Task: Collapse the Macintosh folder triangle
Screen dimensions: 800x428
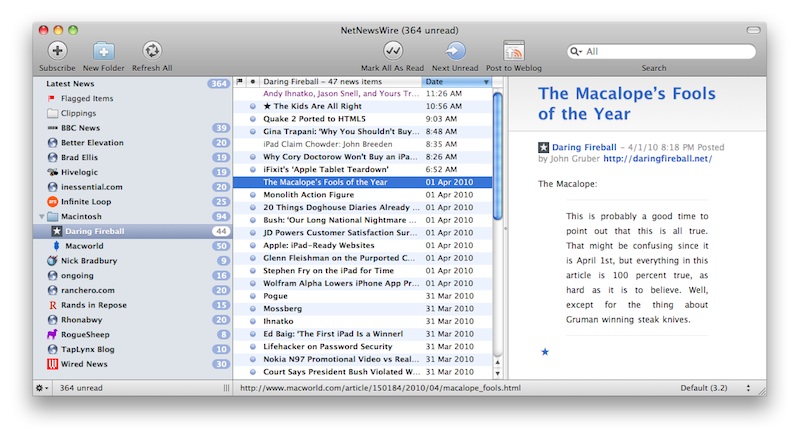Action: pos(41,217)
